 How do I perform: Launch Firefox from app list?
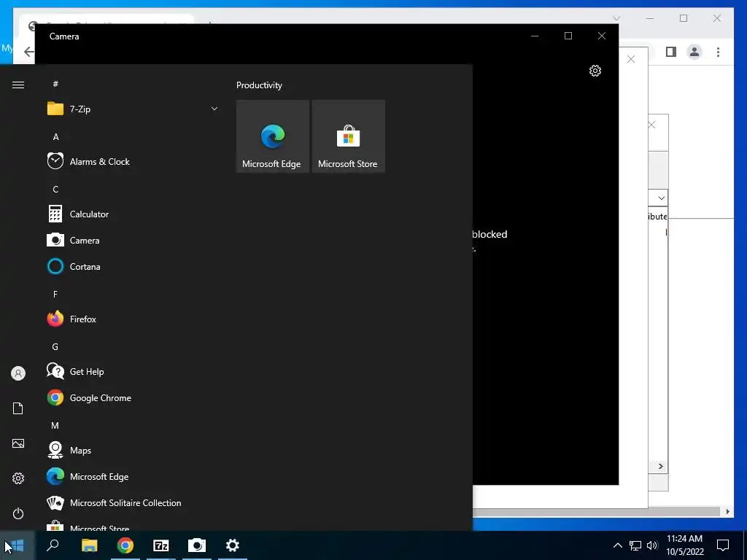coord(133,319)
